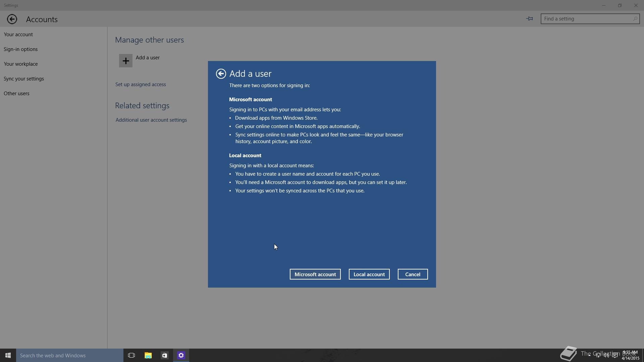The width and height of the screenshot is (644, 362).
Task: Open Set up assigned access link
Action: tap(141, 84)
